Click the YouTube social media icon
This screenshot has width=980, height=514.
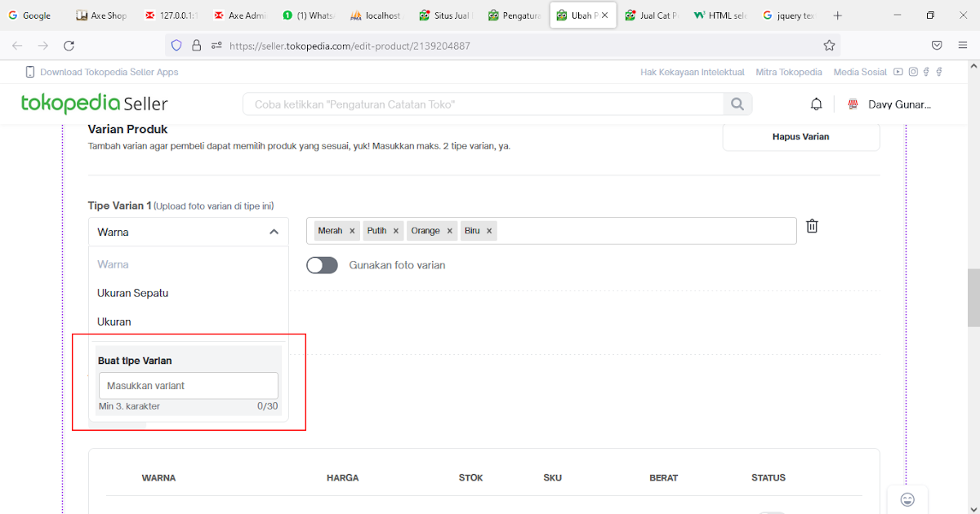(x=898, y=72)
